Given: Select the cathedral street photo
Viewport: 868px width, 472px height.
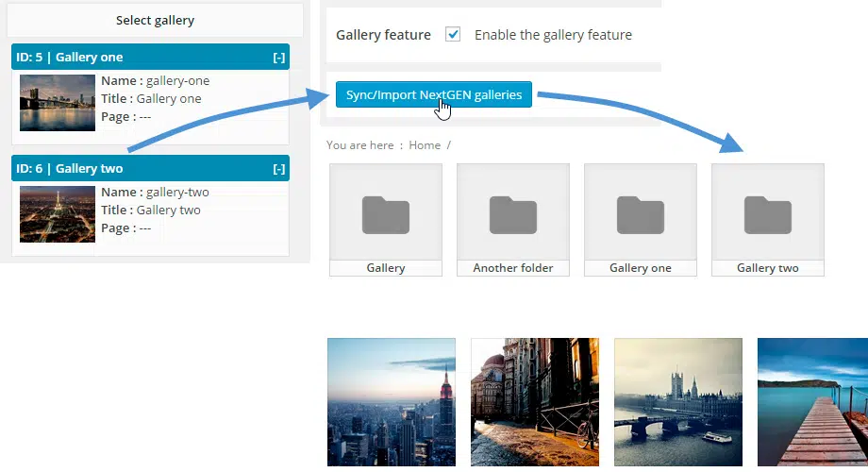Looking at the screenshot, I should (x=534, y=402).
